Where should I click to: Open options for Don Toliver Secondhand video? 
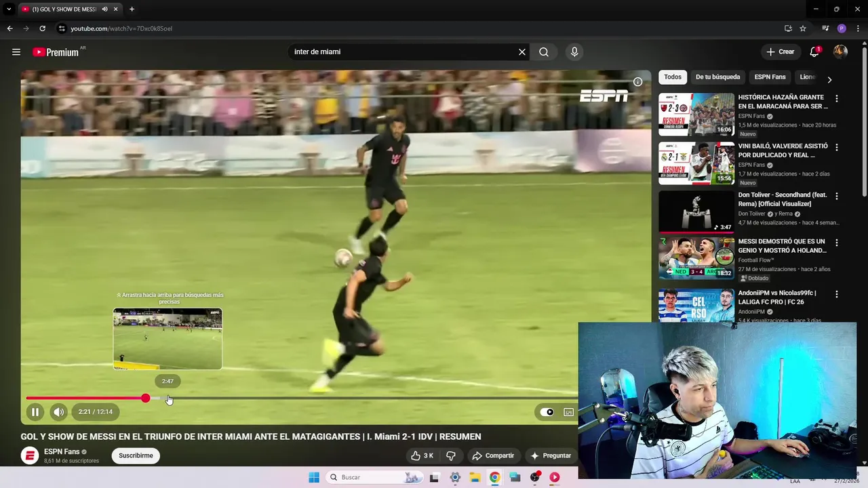click(x=836, y=196)
